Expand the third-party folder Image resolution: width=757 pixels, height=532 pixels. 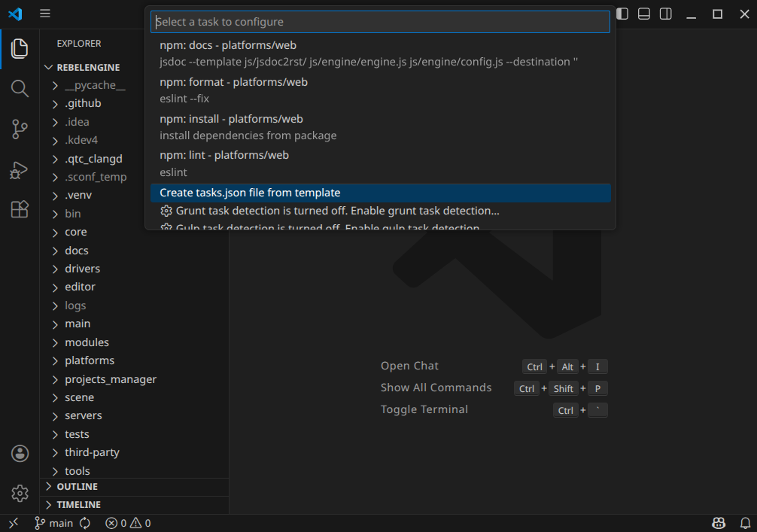click(134, 452)
